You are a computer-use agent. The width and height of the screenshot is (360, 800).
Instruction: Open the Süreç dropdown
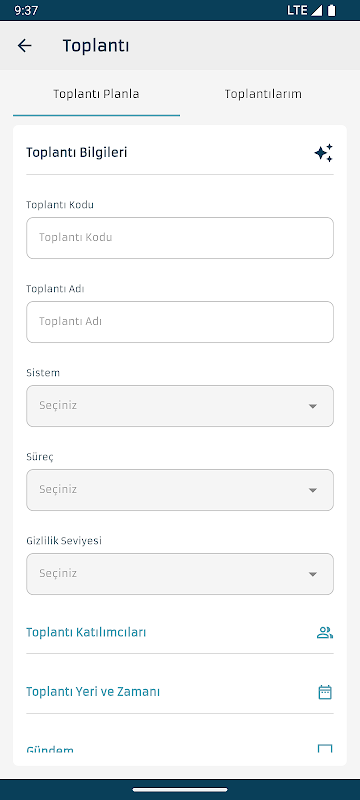tap(180, 490)
